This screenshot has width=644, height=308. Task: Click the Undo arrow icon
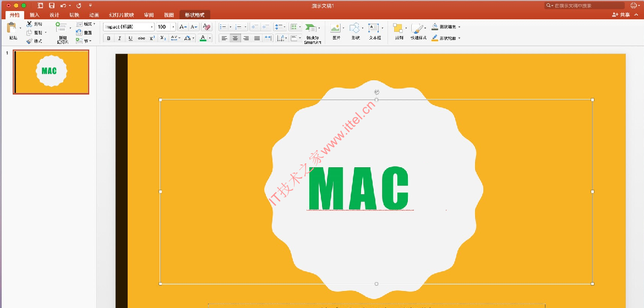pos(63,5)
